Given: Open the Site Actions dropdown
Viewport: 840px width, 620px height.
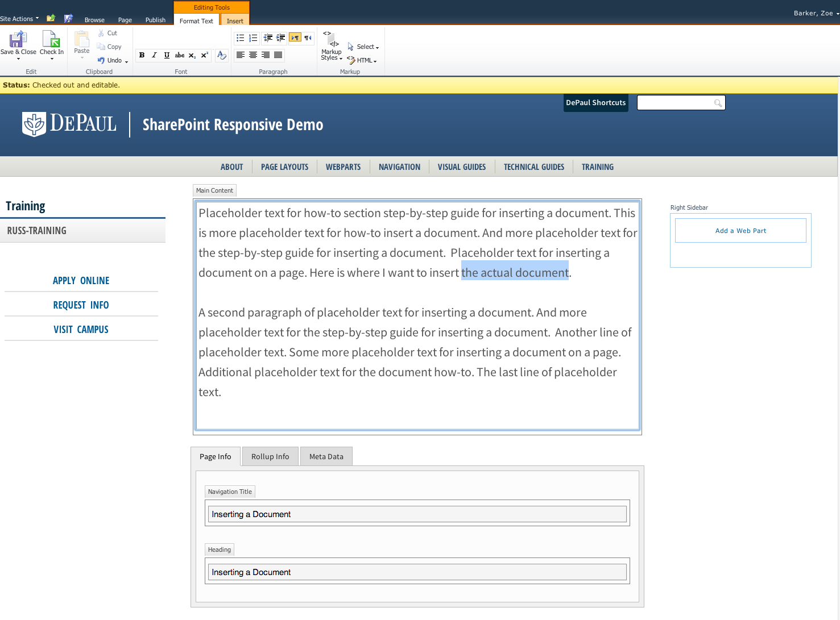Looking at the screenshot, I should coord(19,18).
